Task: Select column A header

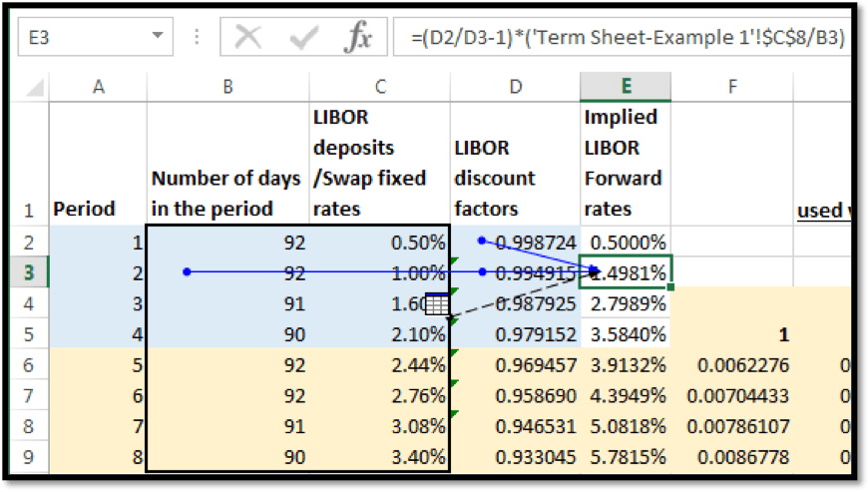Action: [x=98, y=87]
